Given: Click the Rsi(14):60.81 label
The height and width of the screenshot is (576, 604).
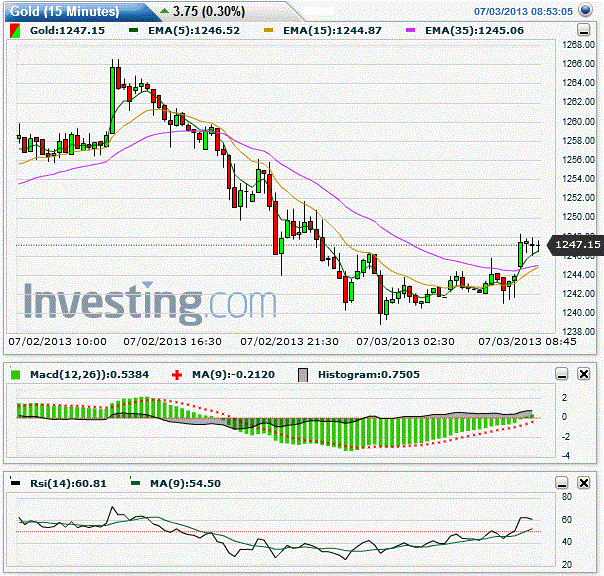Looking at the screenshot, I should coord(68,484).
